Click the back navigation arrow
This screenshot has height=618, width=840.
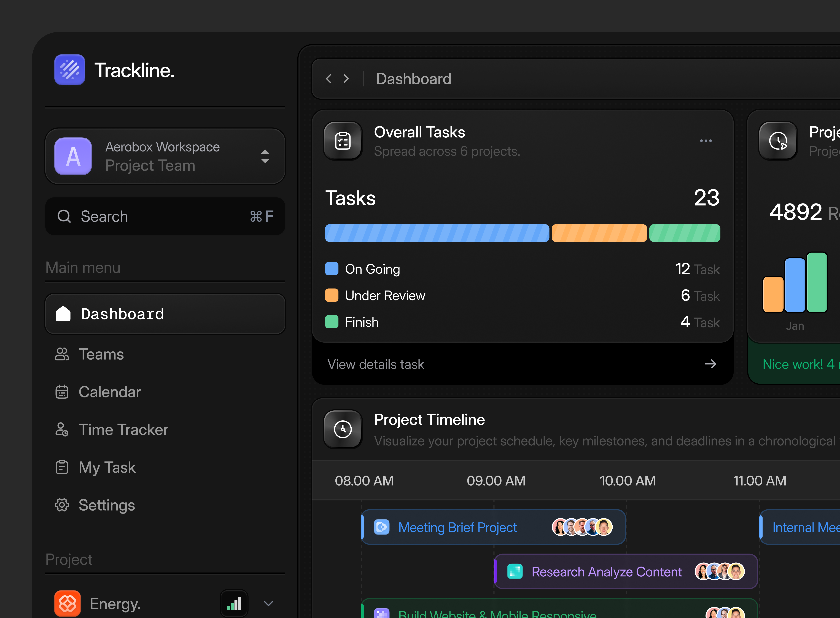click(x=329, y=78)
